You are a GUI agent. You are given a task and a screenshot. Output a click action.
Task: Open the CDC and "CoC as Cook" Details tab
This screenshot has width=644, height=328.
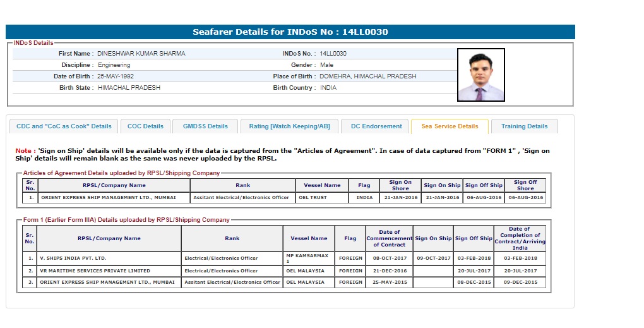coord(64,126)
